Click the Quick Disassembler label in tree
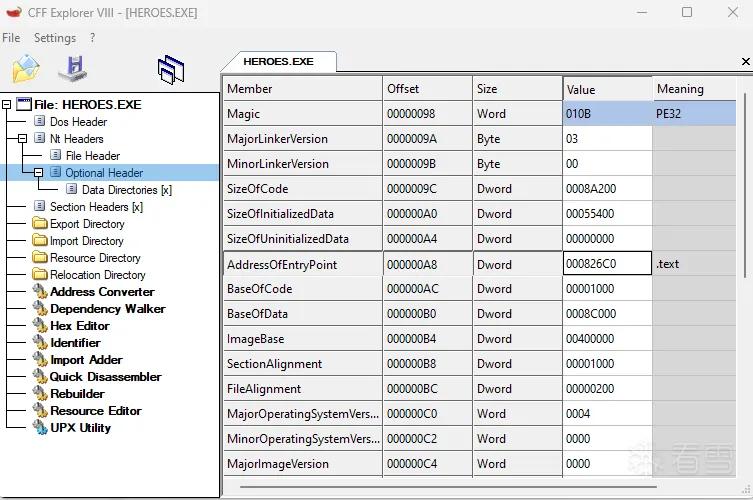 (x=106, y=377)
